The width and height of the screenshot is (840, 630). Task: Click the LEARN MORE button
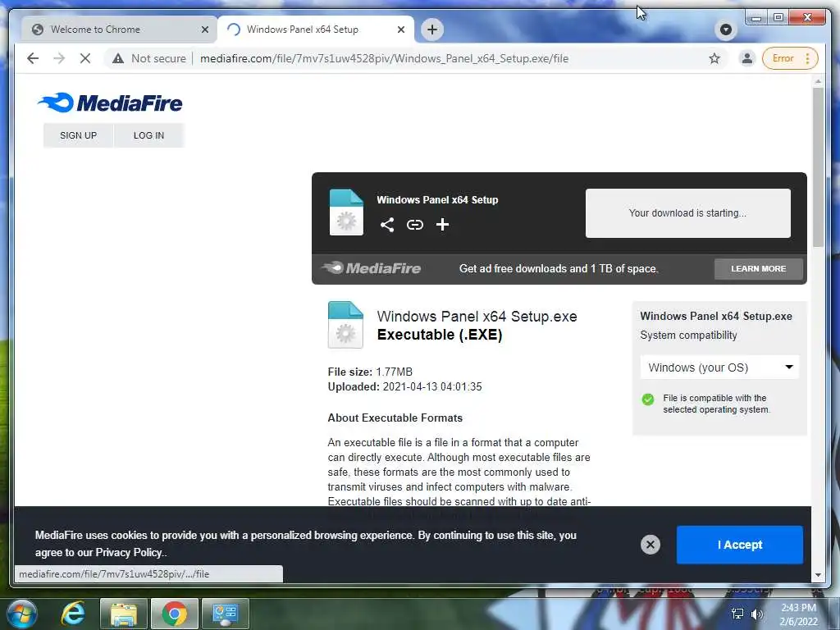[x=759, y=269]
